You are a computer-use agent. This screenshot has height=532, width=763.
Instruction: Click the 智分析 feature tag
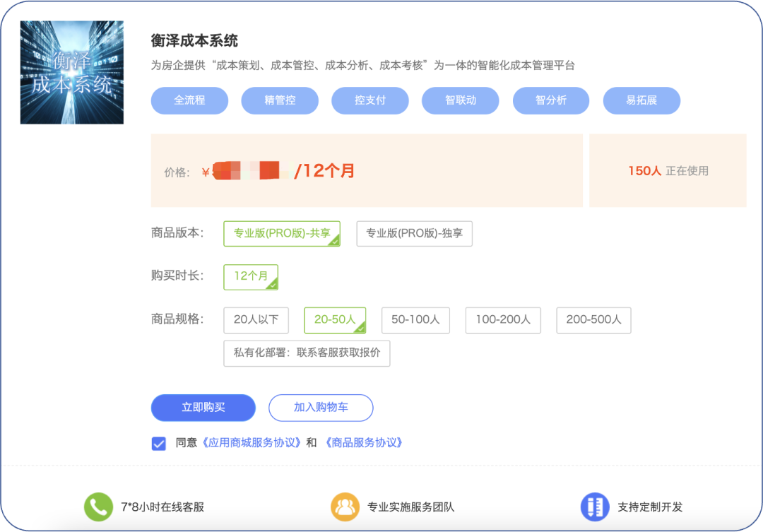point(551,100)
